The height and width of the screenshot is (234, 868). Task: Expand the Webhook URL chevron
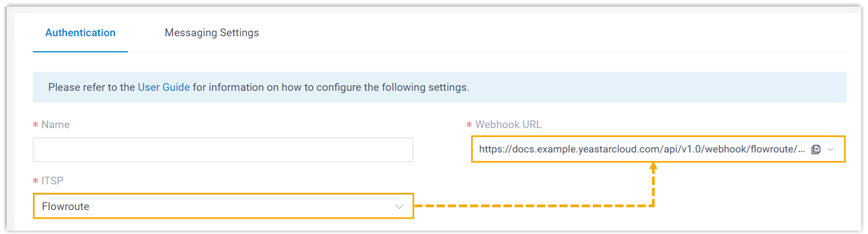click(x=831, y=149)
